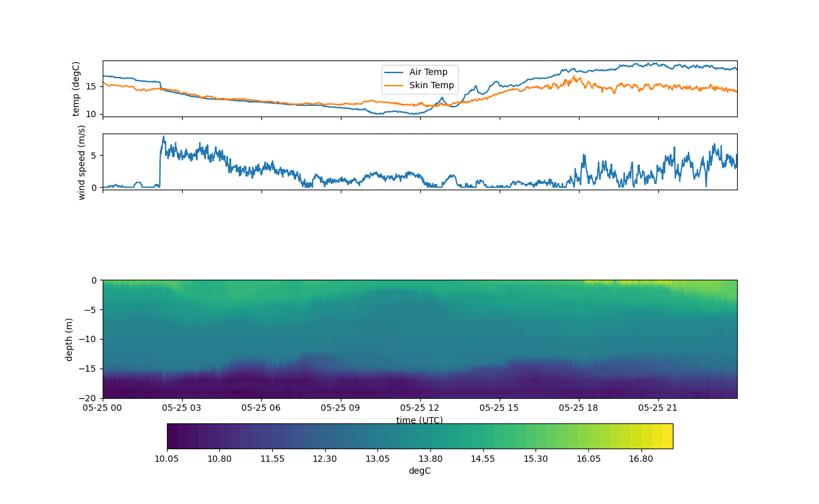This screenshot has height=504, width=819.
Task: Click the dark purple end of the colorbar
Action: click(173, 436)
